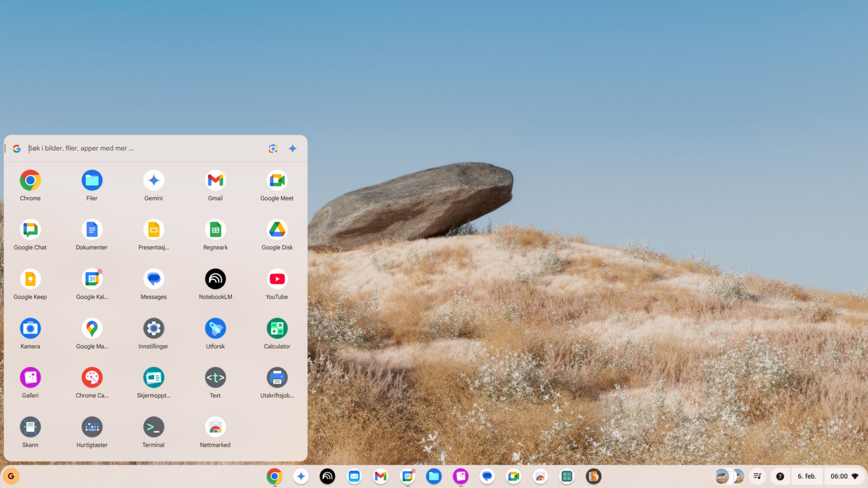Open YouTube from the launcher
Viewport: 868px width, 488px height.
click(277, 279)
